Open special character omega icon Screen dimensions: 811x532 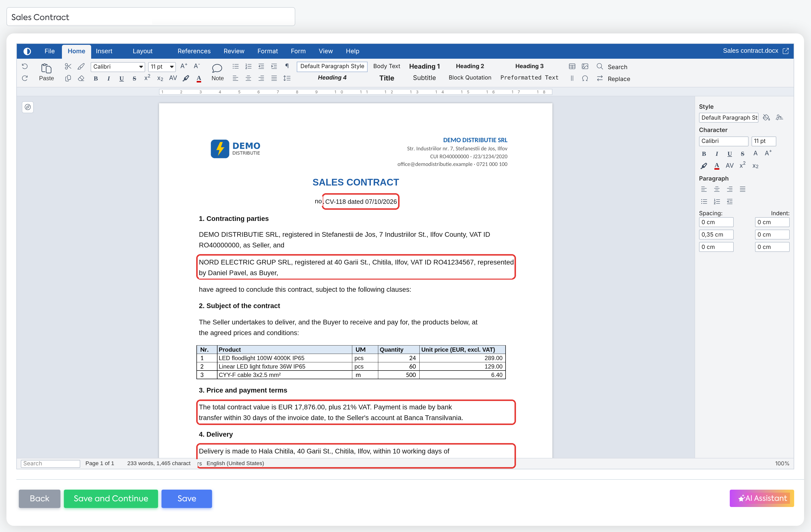pyautogui.click(x=585, y=78)
